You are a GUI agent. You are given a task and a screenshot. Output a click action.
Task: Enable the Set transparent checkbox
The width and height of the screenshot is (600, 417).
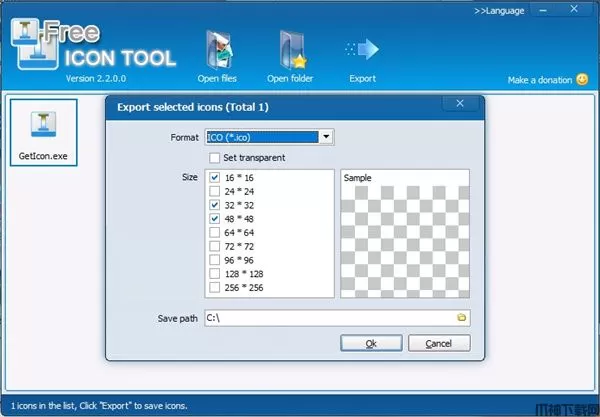click(x=215, y=157)
